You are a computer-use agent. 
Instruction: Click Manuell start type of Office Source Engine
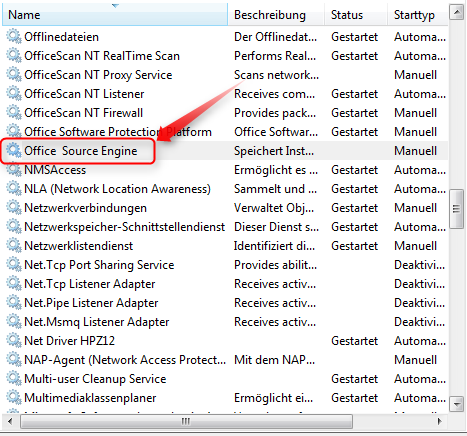point(416,151)
